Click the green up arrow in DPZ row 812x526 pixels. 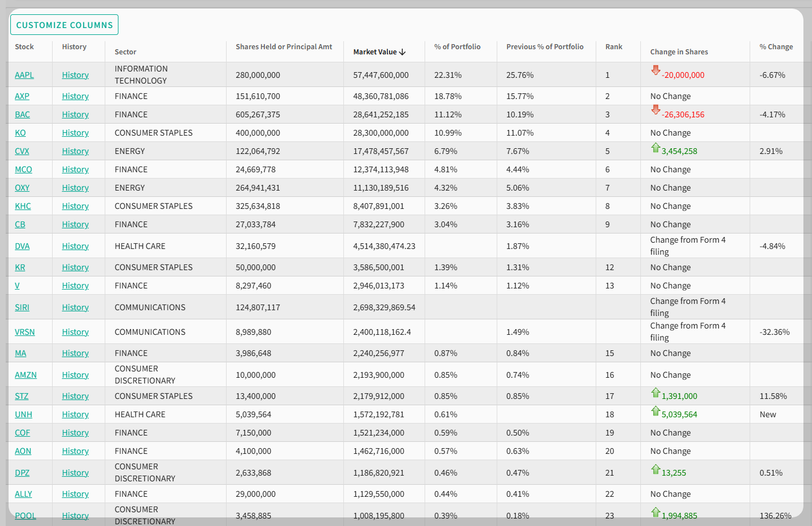click(656, 469)
